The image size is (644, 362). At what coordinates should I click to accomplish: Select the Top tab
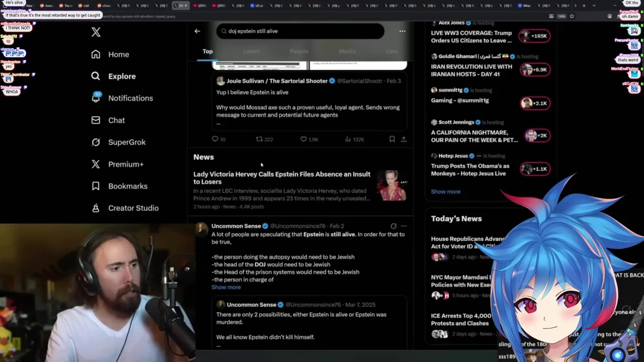pos(207,51)
